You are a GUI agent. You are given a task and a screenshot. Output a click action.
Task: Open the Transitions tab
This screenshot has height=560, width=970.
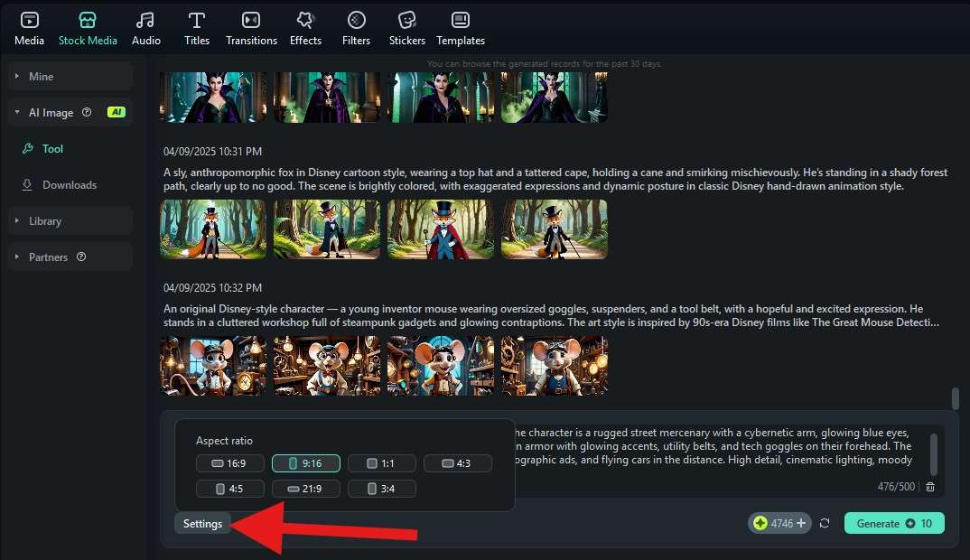251,29
